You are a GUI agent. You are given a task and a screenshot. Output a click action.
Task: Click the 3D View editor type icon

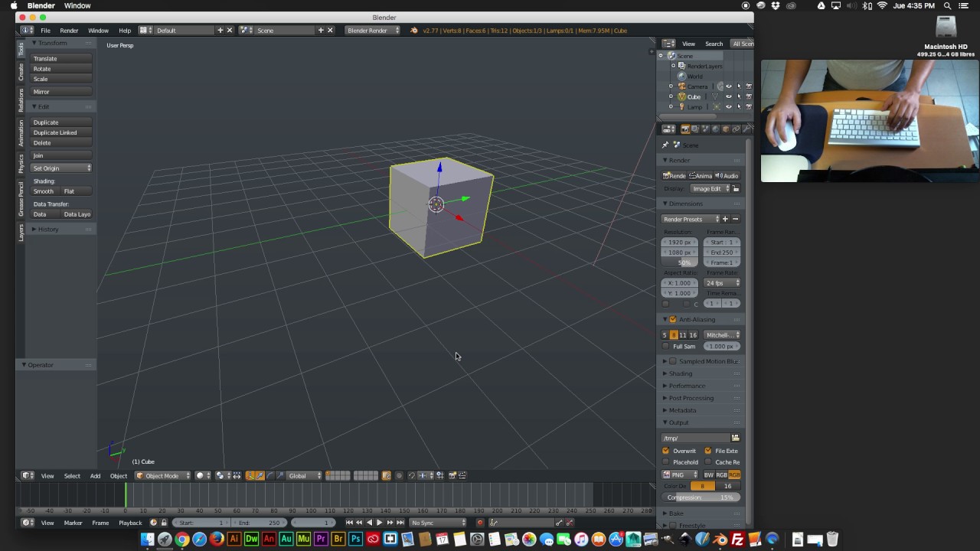27,476
